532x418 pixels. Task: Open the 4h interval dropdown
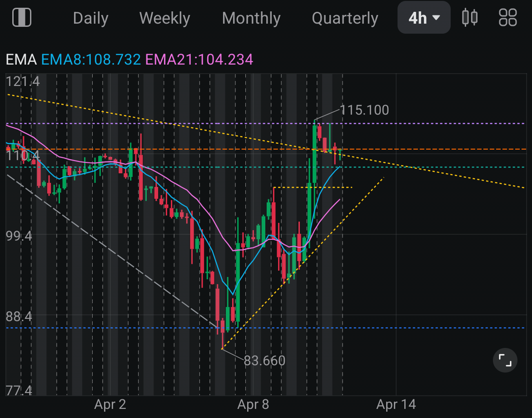[424, 18]
